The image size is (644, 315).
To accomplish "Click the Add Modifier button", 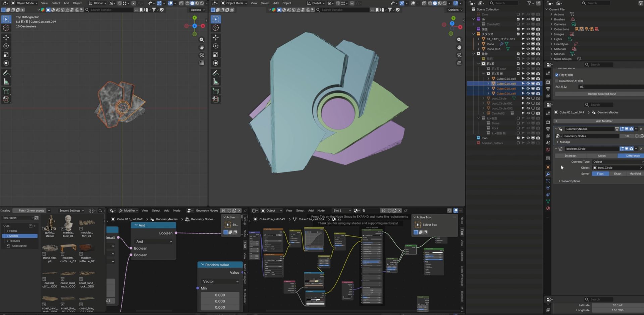I will (x=599, y=121).
